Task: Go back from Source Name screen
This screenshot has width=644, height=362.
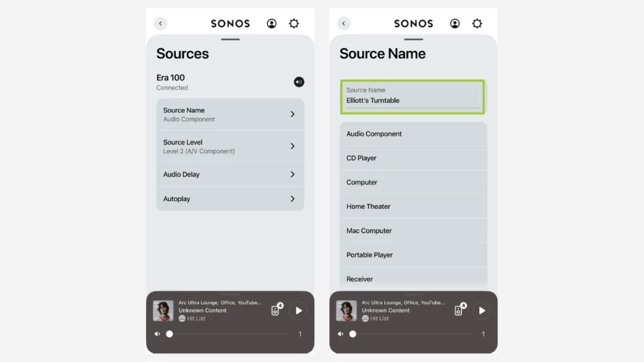Action: (x=344, y=23)
